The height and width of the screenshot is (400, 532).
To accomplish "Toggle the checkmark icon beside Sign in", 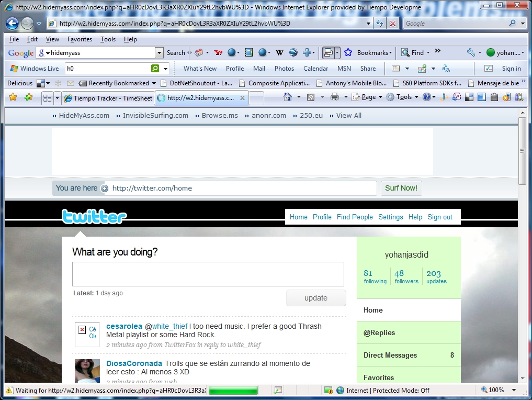I will point(488,69).
